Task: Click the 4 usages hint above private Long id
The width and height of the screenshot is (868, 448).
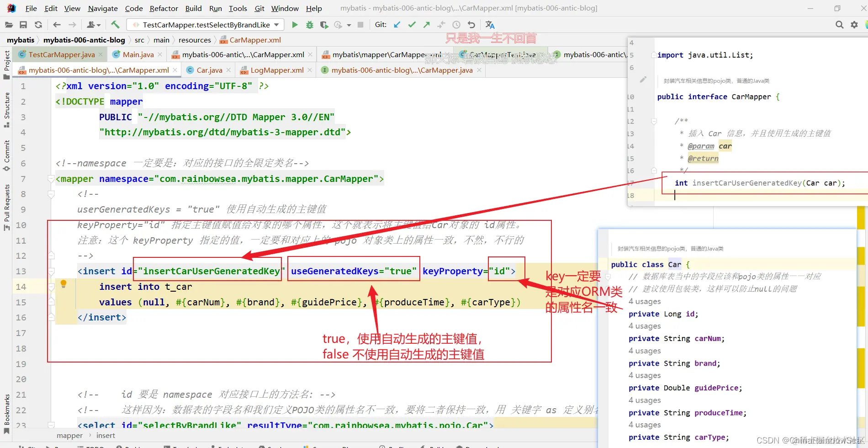Action: click(x=645, y=302)
